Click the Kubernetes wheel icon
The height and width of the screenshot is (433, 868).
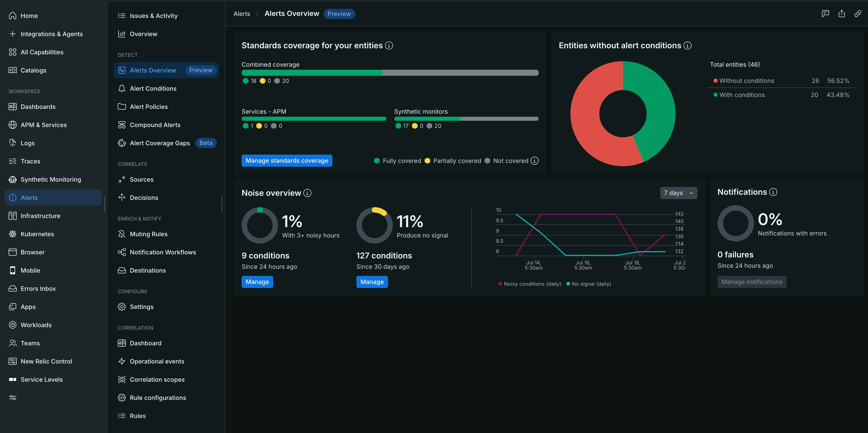pos(12,234)
